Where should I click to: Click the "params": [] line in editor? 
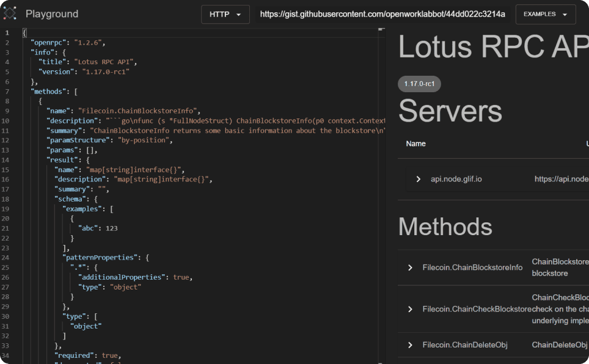[71, 150]
